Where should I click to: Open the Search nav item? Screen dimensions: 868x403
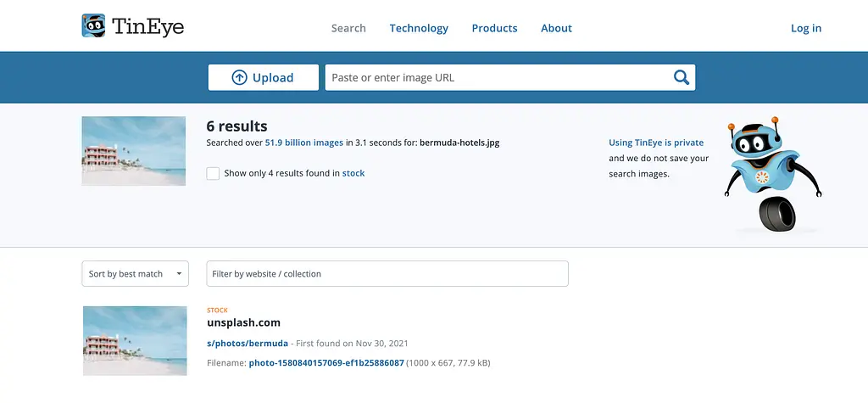(x=348, y=28)
